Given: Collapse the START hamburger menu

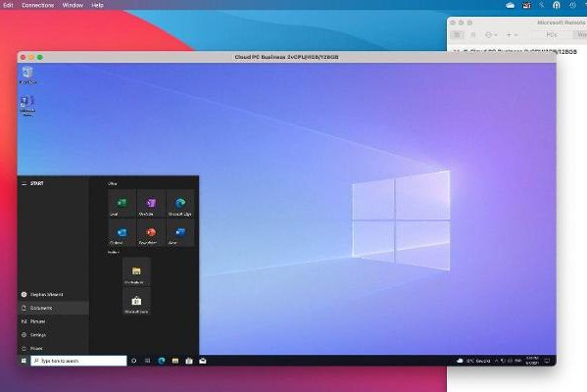Looking at the screenshot, I should [24, 183].
